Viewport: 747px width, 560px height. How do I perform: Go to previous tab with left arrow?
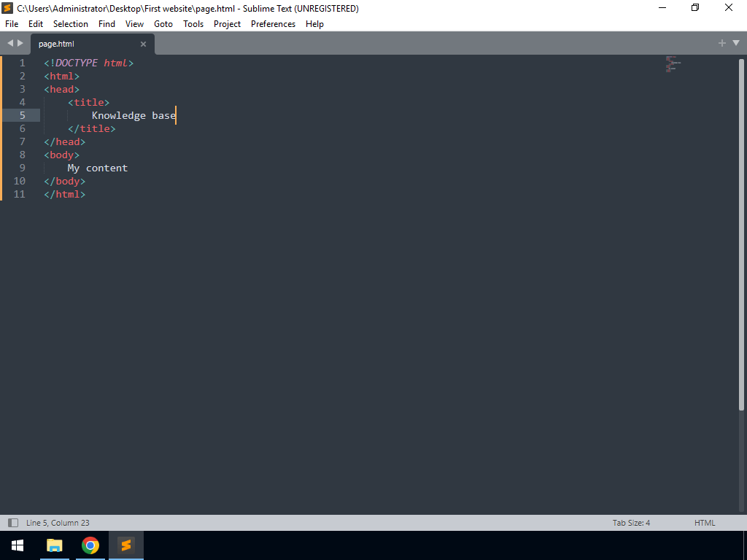pyautogui.click(x=10, y=43)
